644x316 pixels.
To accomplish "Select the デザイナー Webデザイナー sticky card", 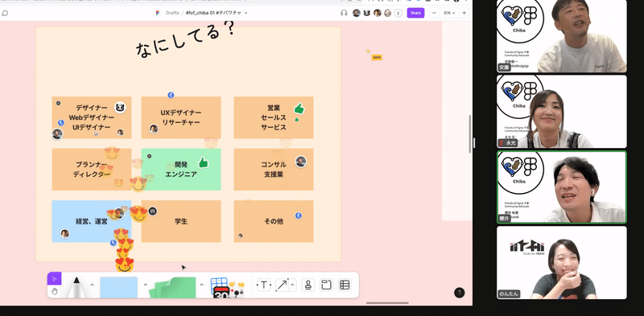I will (92, 117).
